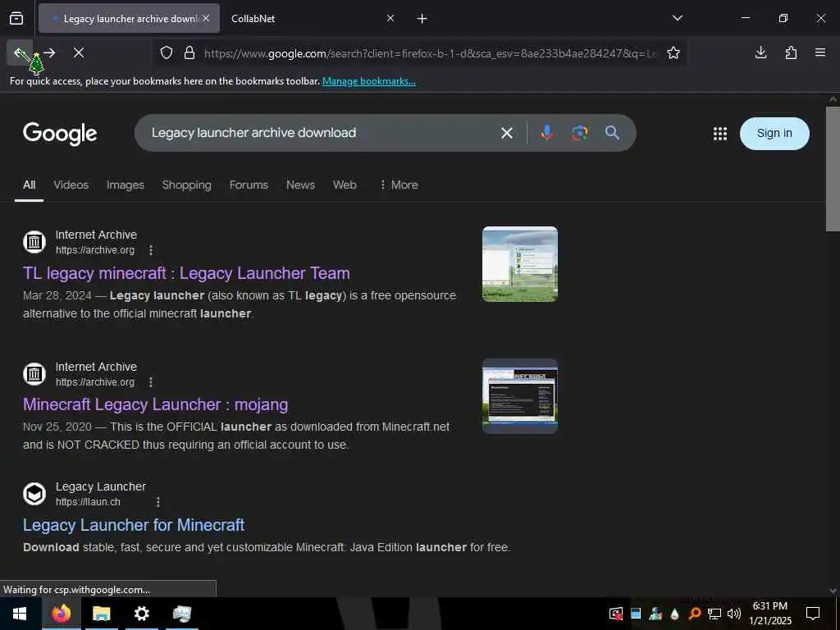Click the volume speaker tray icon
Viewport: 840px width, 630px height.
coord(734,614)
